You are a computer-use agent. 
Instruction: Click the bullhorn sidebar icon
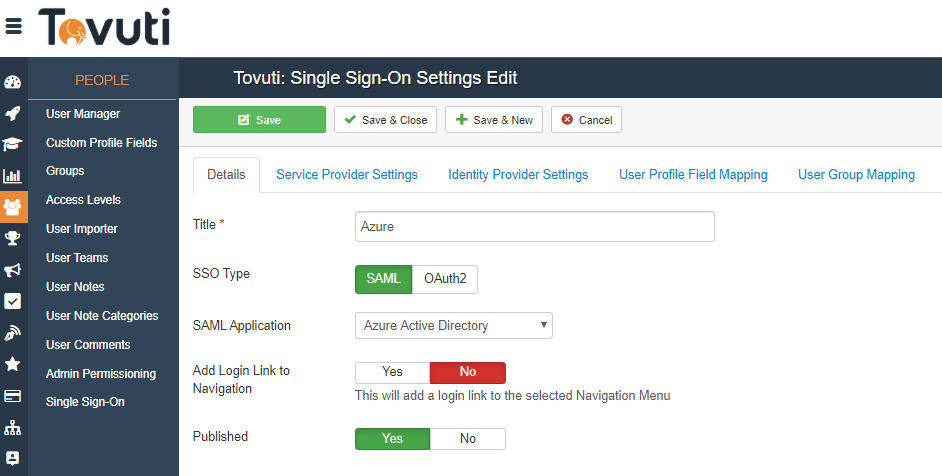13,270
